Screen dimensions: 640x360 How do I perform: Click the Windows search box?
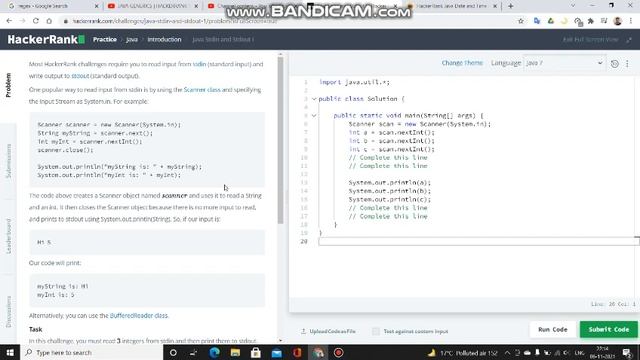point(92,352)
